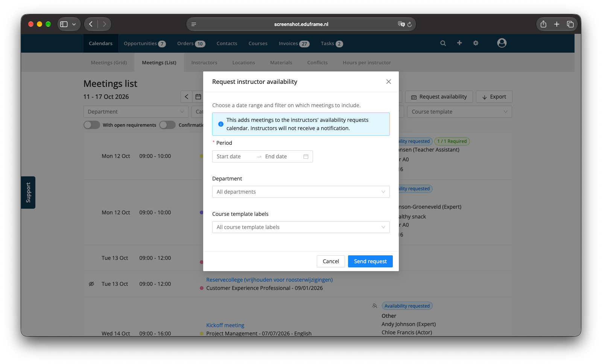
Task: Open a new Safari tab with plus
Action: pos(557,24)
